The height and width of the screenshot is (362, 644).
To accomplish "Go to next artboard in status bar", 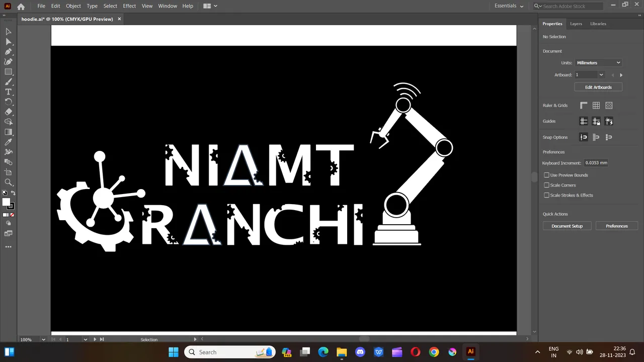I will pyautogui.click(x=95, y=339).
